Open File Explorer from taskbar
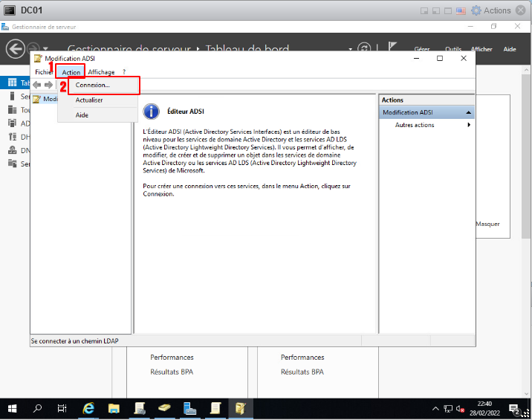This screenshot has height=420, width=532. 114,408
